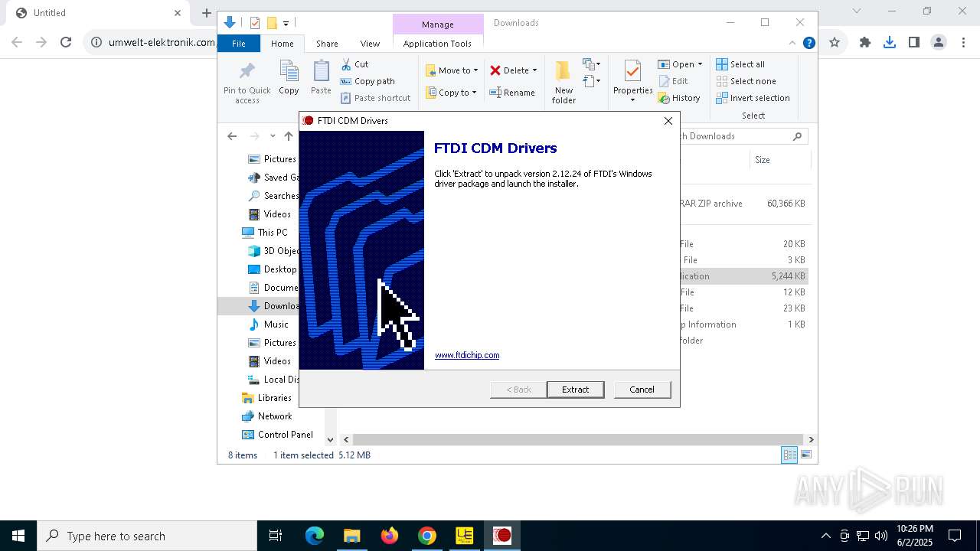Screen dimensions: 980x551
Task: Switch to the Home ribbon tab
Action: (282, 44)
